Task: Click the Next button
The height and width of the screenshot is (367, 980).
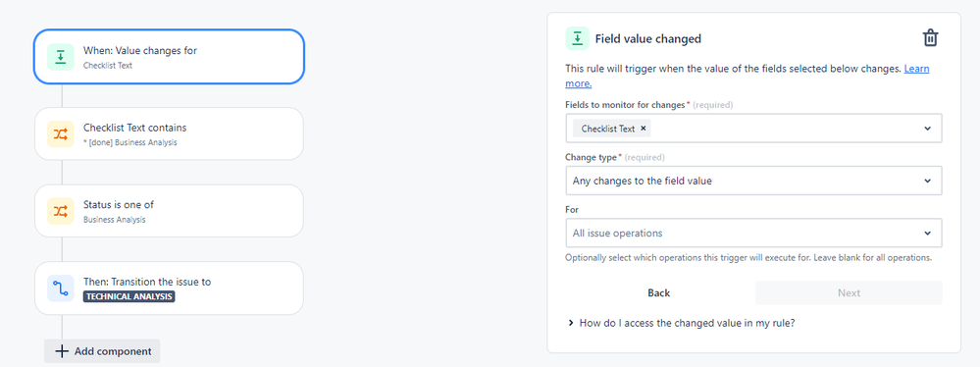Action: tap(849, 292)
